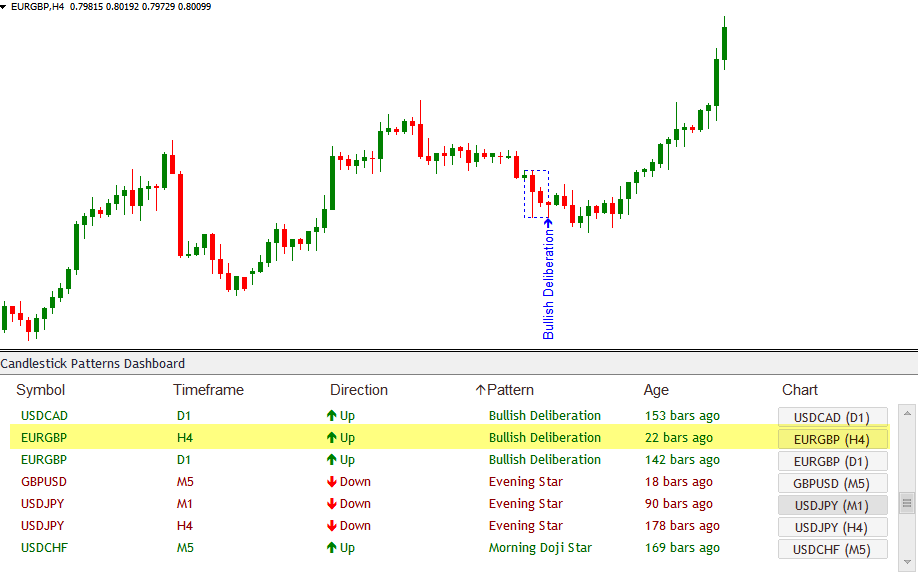Select the highlighted EURGBP H4 row symbol

(x=44, y=438)
